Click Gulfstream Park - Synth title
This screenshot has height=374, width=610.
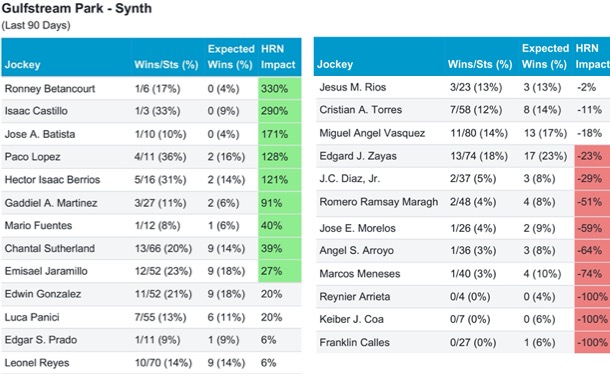point(77,9)
